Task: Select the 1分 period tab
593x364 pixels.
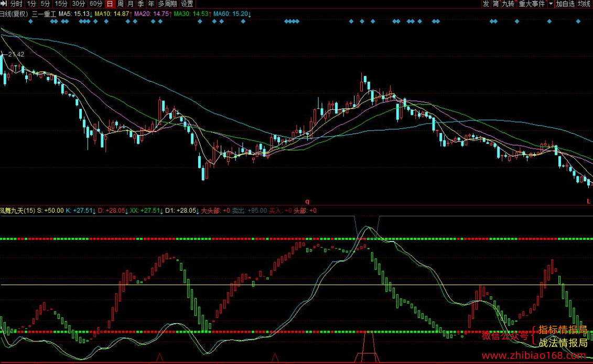Action: pos(32,4)
